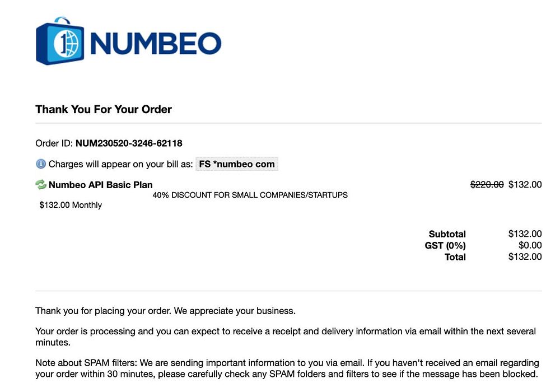
Task: Click the Total label
Action: tap(455, 256)
